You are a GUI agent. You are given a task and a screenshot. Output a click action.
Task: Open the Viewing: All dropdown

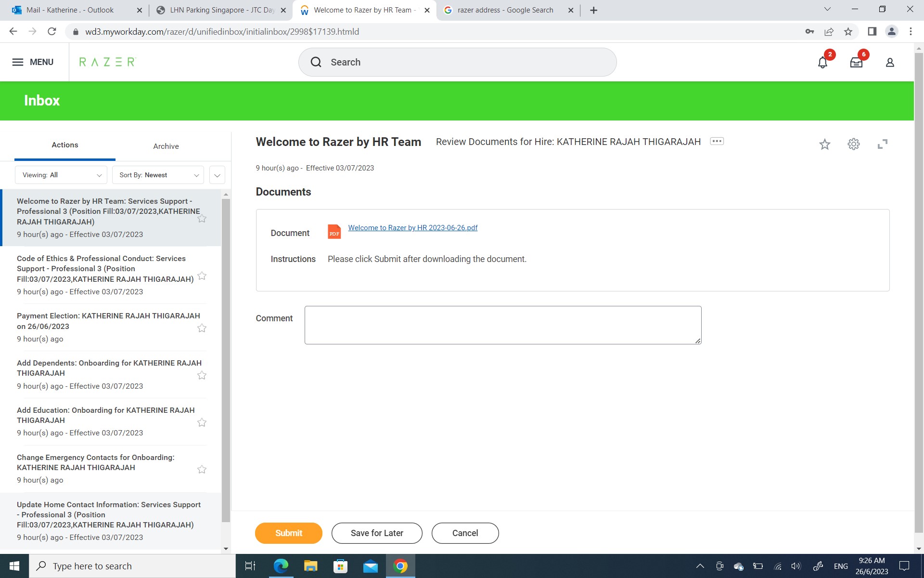61,175
